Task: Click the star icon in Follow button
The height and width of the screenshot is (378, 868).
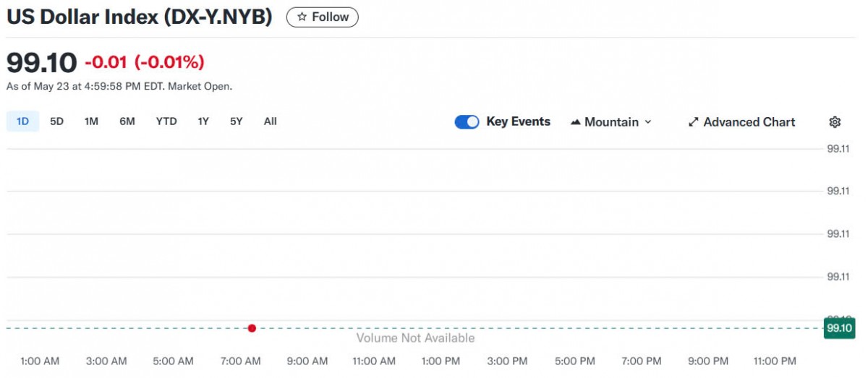Action: coord(302,17)
